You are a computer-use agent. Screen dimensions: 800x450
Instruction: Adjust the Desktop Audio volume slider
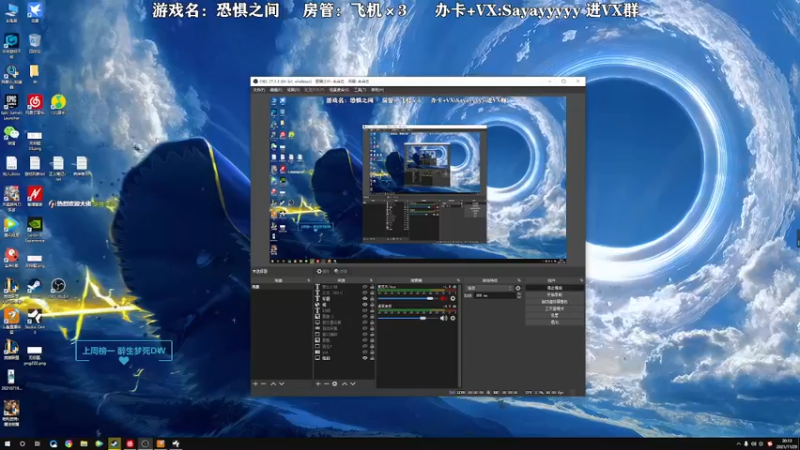(408, 318)
